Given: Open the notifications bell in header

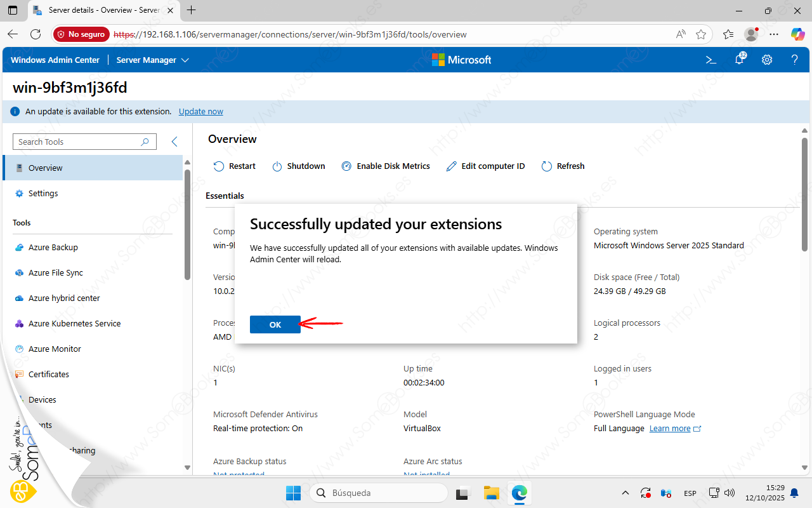Looking at the screenshot, I should pyautogui.click(x=739, y=60).
